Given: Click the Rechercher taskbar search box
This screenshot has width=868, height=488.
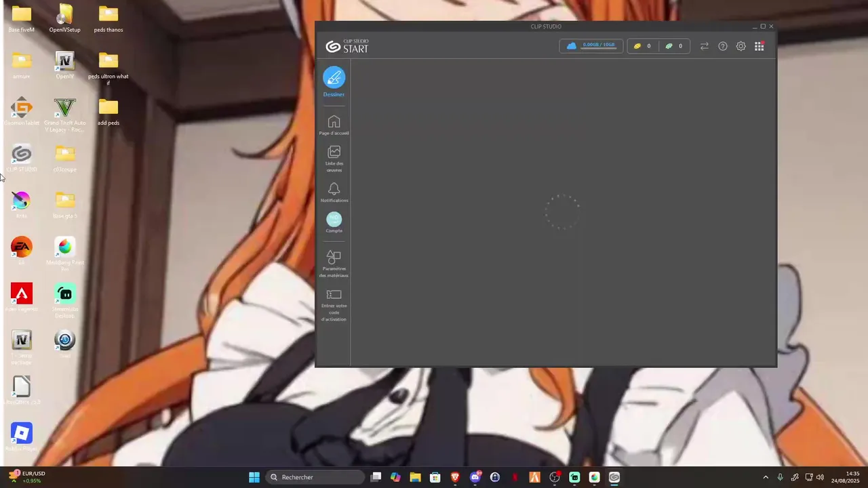Looking at the screenshot, I should [315, 477].
